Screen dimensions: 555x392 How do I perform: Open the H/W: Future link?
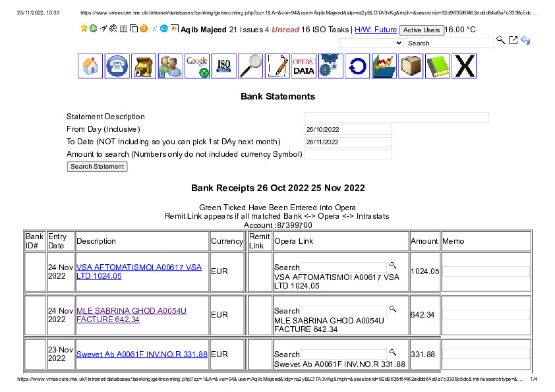point(376,30)
